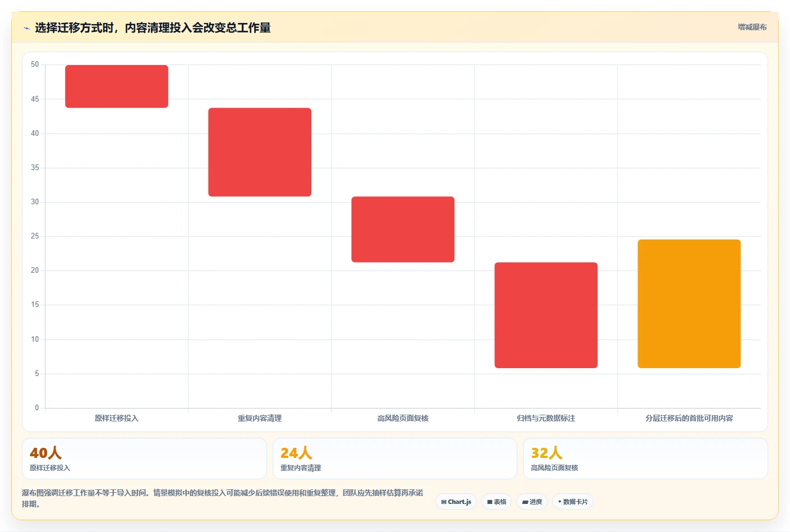
Task: Click the chart title 选择迁移方式时,内容清理投入会改变总工作量
Action: coord(153,27)
